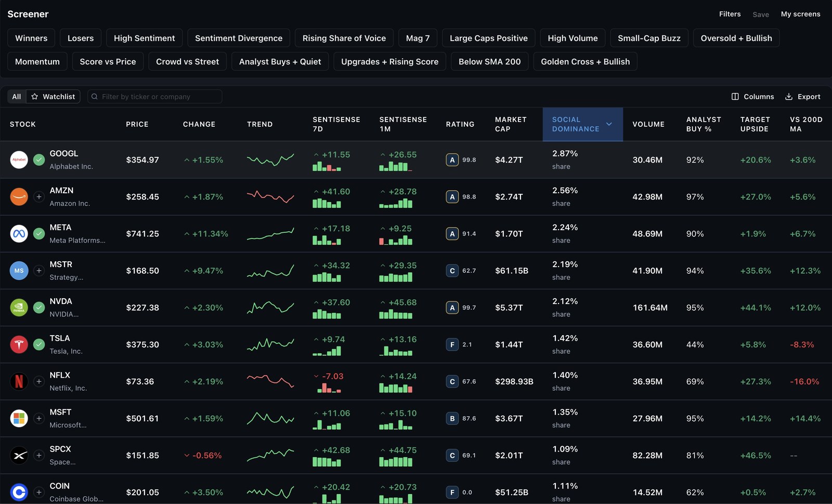Image resolution: width=832 pixels, height=504 pixels.
Task: Click the Amazon logo icon
Action: (x=19, y=196)
